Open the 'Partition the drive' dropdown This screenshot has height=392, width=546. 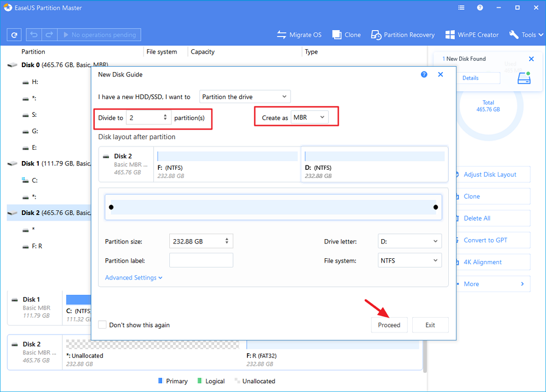click(x=245, y=97)
